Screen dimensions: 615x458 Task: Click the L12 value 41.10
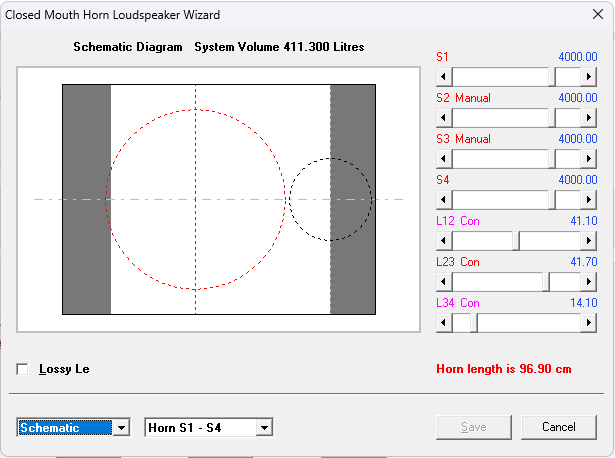point(584,221)
